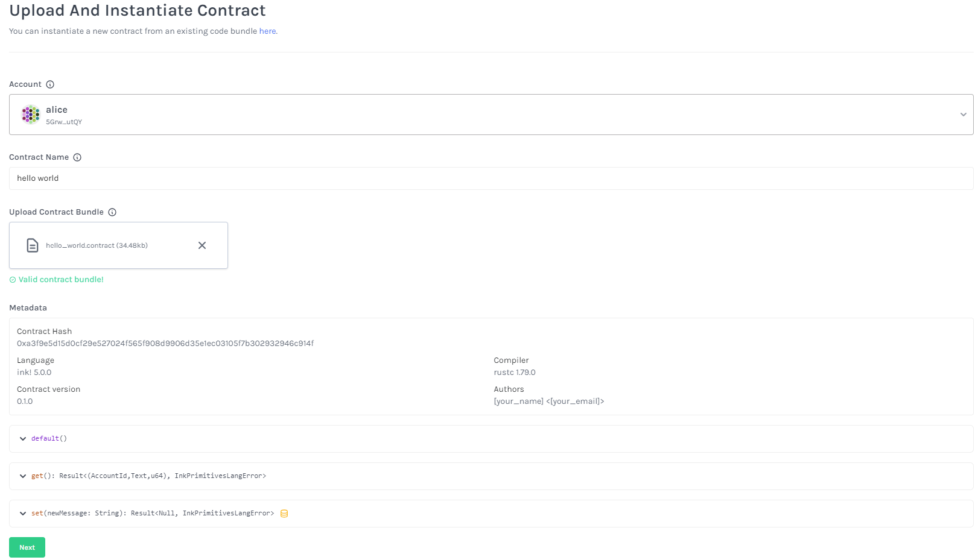Follow the 'here' link for existing code bundle

coord(268,31)
